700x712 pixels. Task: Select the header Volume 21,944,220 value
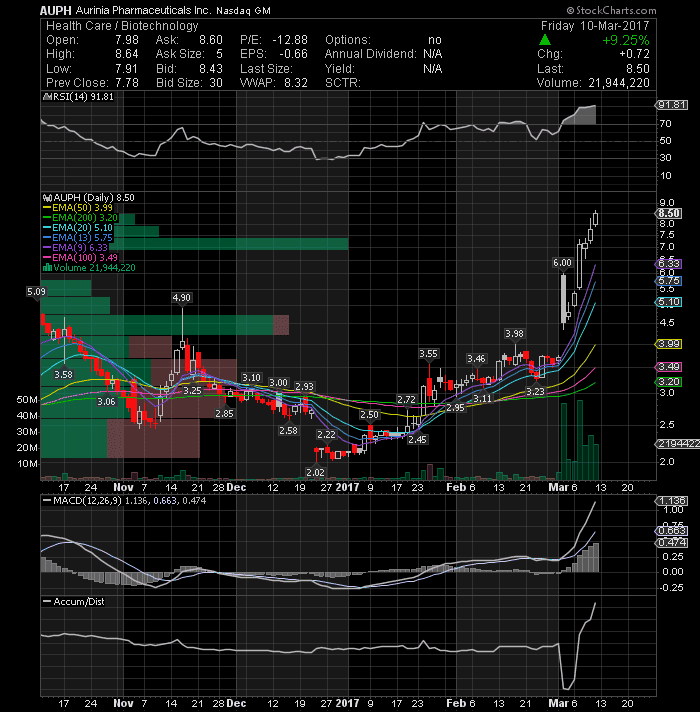(619, 83)
